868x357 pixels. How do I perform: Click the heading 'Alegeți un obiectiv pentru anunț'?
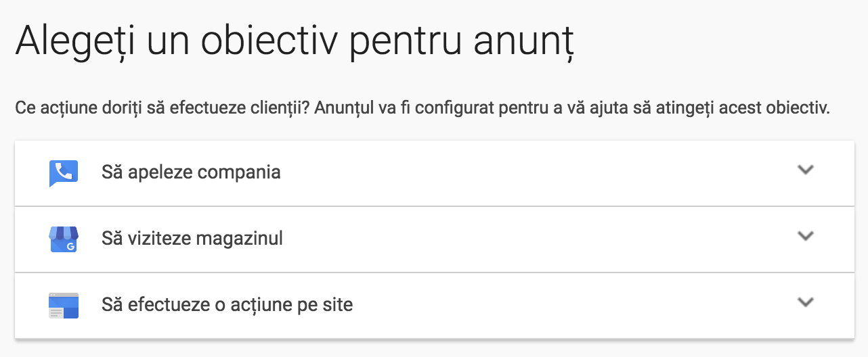pyautogui.click(x=295, y=43)
